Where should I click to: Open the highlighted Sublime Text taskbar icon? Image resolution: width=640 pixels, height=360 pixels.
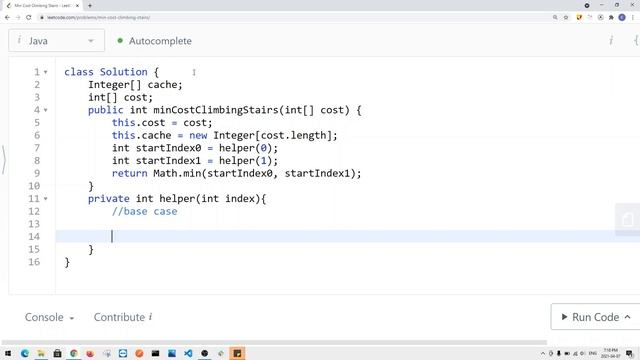pos(237,353)
